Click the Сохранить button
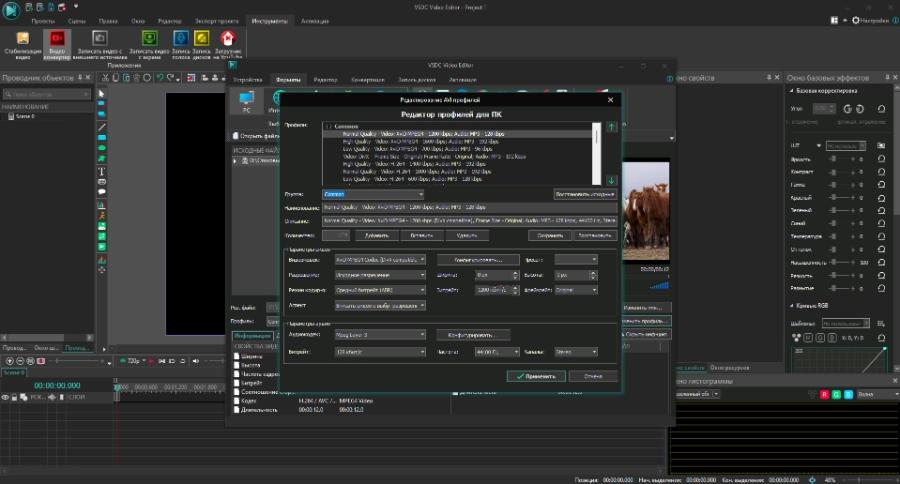The width and height of the screenshot is (900, 484). click(x=549, y=235)
